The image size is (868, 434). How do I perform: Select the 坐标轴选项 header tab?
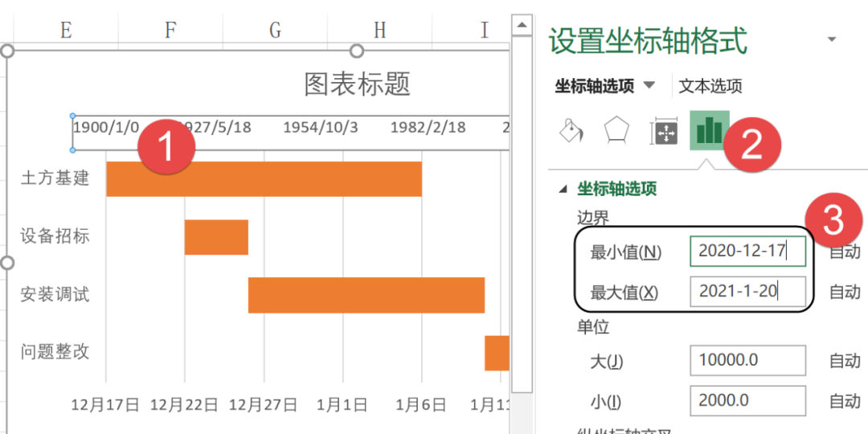tap(595, 86)
